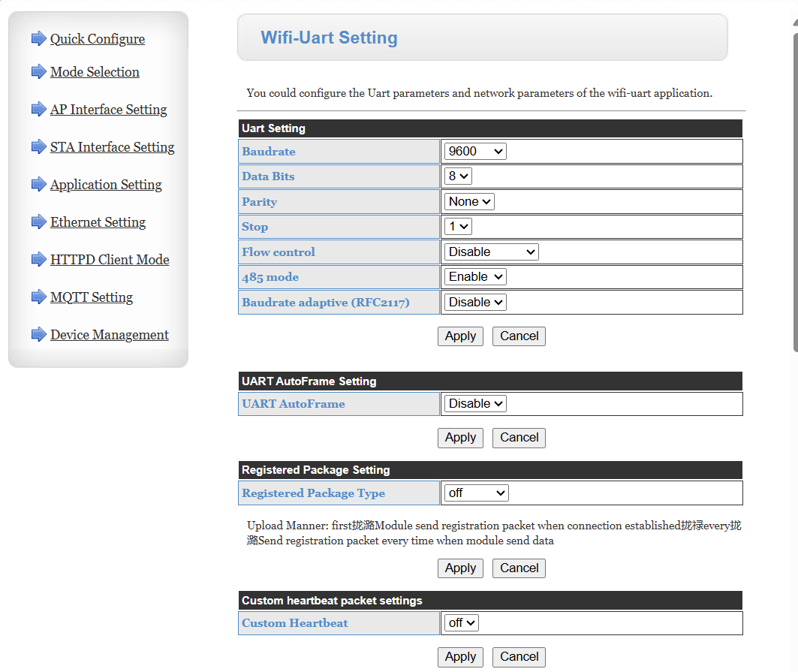Click the Flow control label
Image resolution: width=798 pixels, height=672 pixels.
[278, 252]
